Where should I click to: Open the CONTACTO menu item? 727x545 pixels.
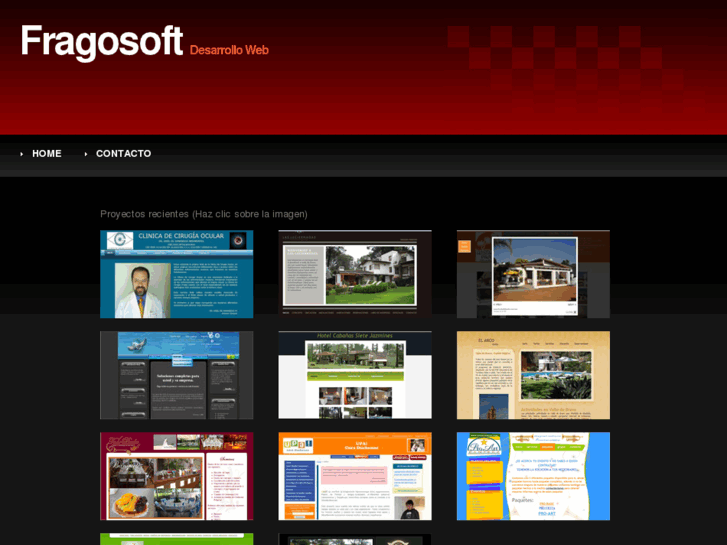123,154
